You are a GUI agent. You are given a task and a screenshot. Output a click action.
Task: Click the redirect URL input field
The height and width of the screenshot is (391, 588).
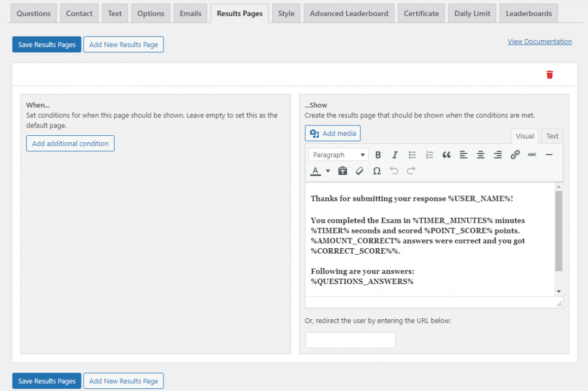coord(350,340)
